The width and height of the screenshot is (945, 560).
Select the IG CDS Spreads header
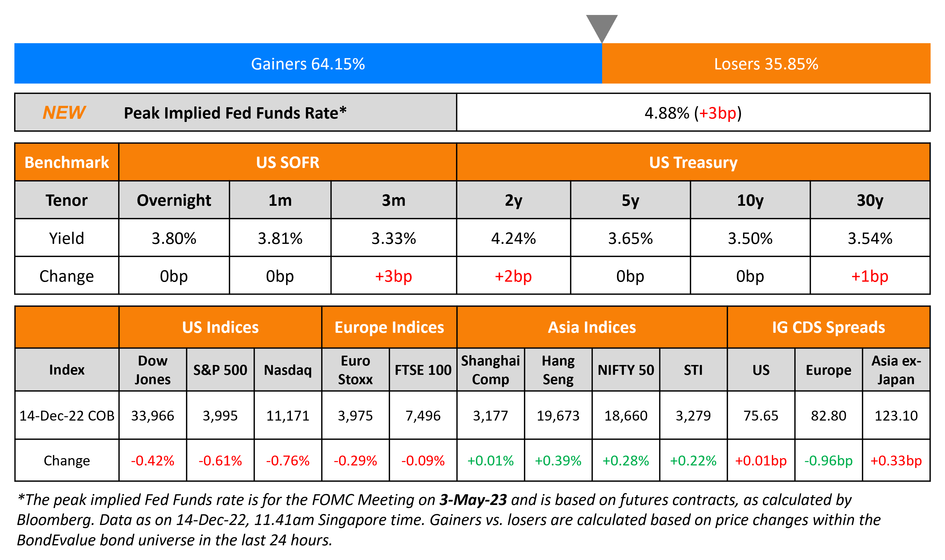pos(828,327)
